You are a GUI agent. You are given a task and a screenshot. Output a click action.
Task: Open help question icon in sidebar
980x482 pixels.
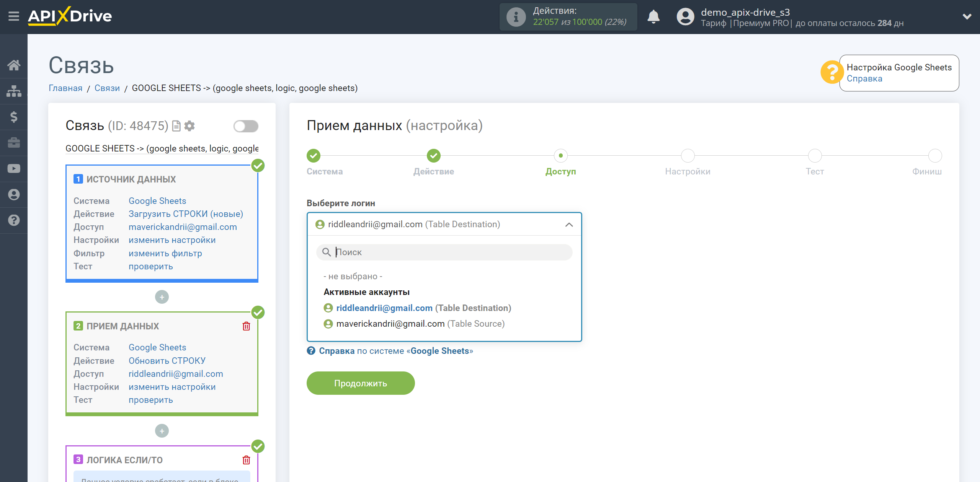pos(14,220)
